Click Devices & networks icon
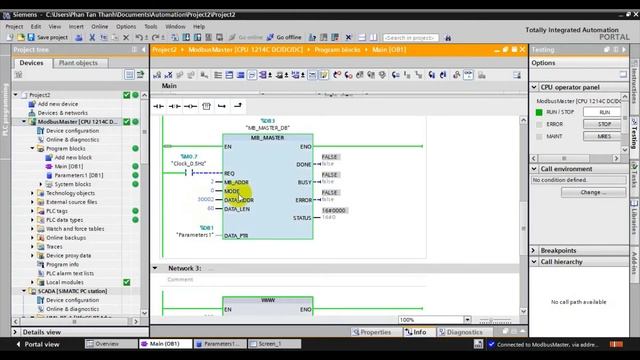 point(32,113)
